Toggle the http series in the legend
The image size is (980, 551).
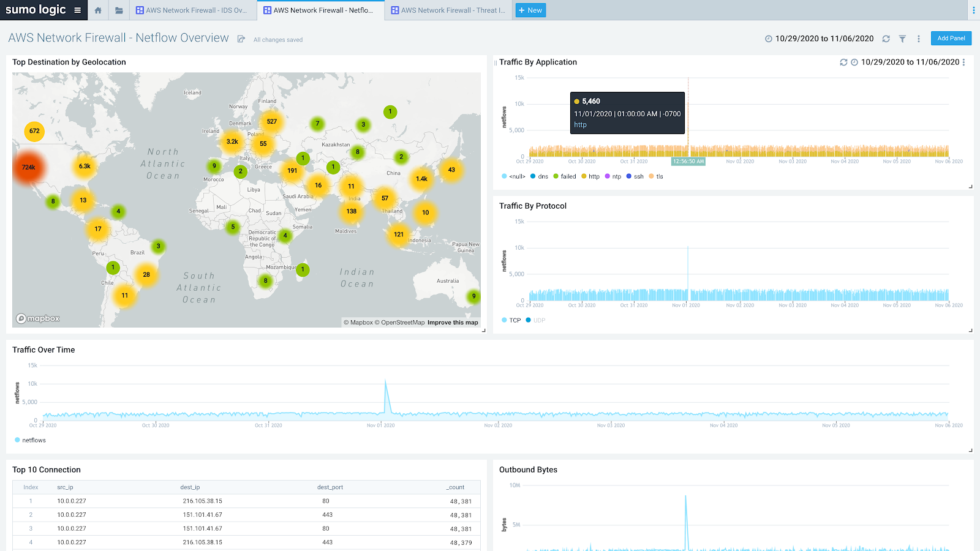(x=590, y=176)
